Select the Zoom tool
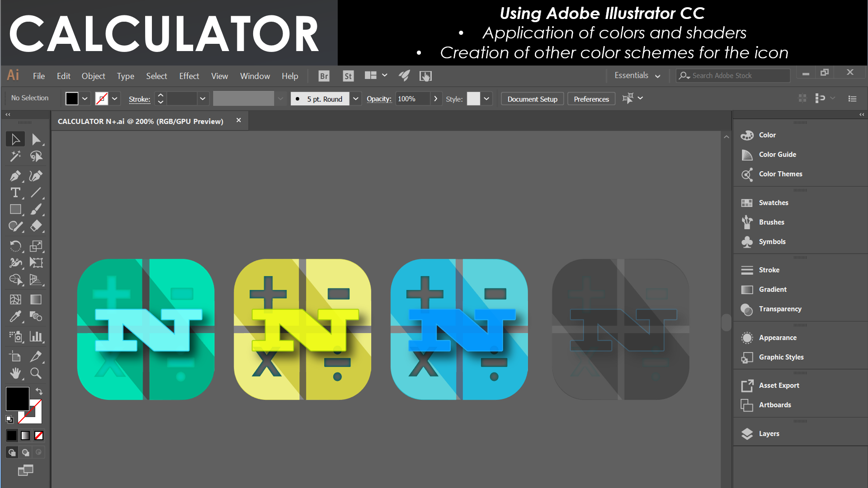868x488 pixels. pyautogui.click(x=36, y=373)
